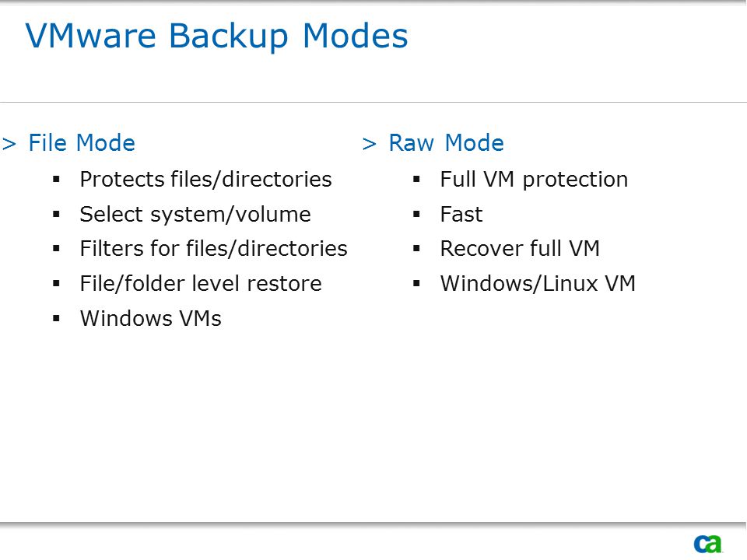Click the File/folder level restore line
This screenshot has width=747, height=560.
click(x=201, y=283)
